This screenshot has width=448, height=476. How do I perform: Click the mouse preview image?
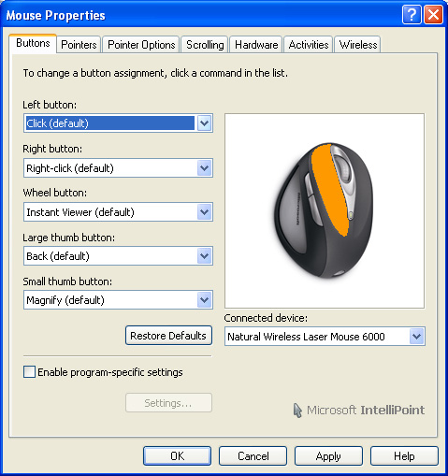[x=325, y=211]
